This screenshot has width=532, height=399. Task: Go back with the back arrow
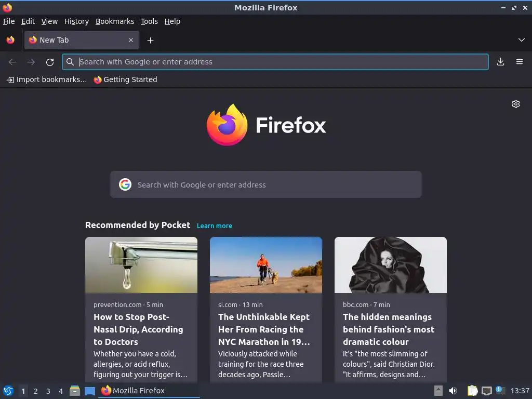[x=12, y=62]
